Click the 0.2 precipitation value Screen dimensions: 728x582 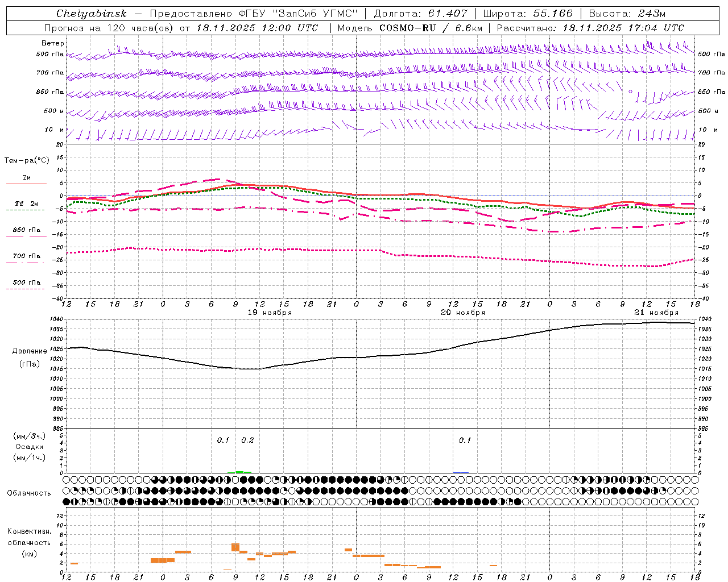coord(248,440)
